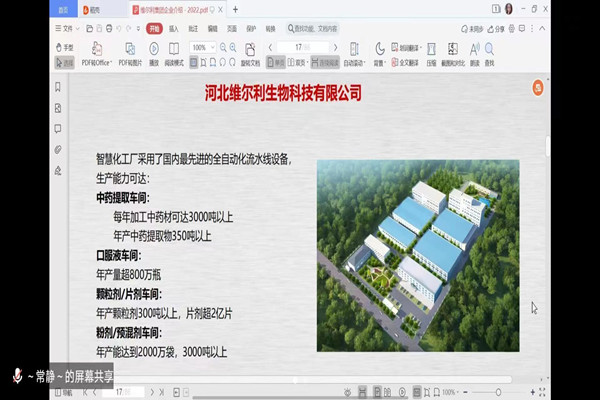The height and width of the screenshot is (400, 600).
Task: Select the 手型 hand tool
Action: (x=62, y=47)
